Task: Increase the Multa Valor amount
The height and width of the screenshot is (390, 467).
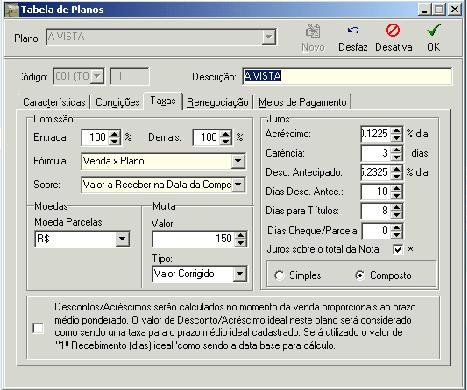Action: coord(241,235)
